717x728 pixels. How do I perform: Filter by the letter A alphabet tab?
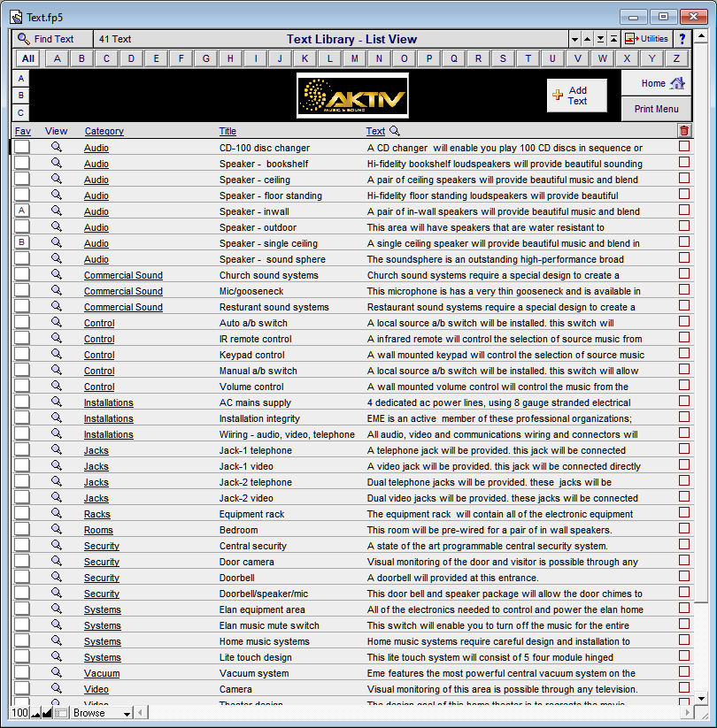58,58
